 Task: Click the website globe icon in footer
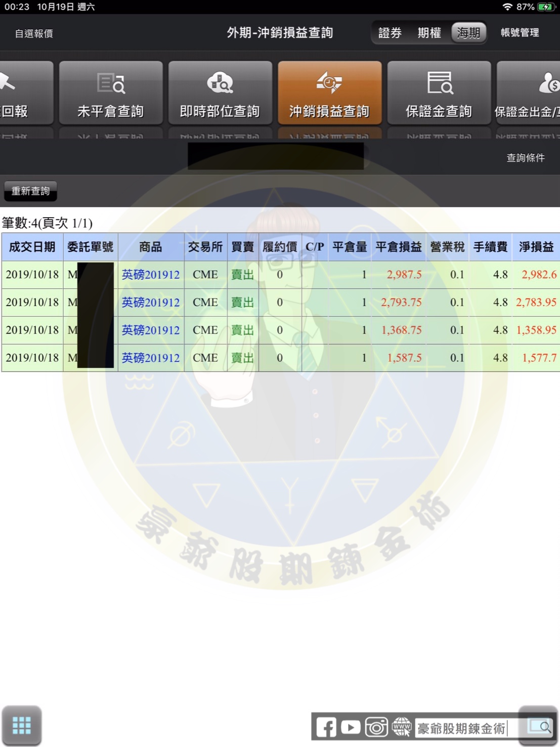[x=402, y=728]
